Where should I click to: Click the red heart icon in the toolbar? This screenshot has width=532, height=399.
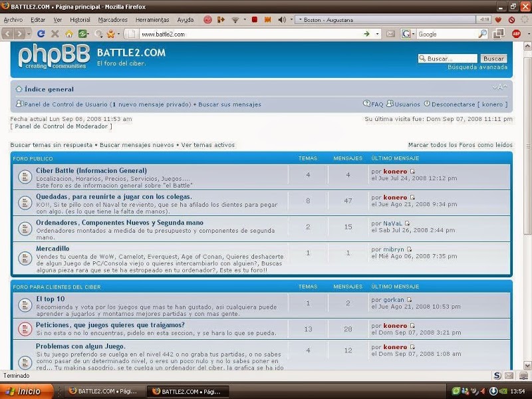498,20
